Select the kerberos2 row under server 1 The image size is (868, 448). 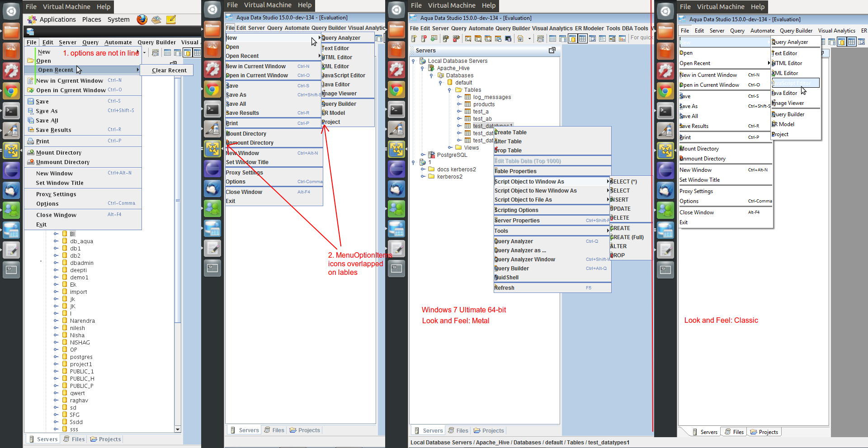click(x=449, y=177)
